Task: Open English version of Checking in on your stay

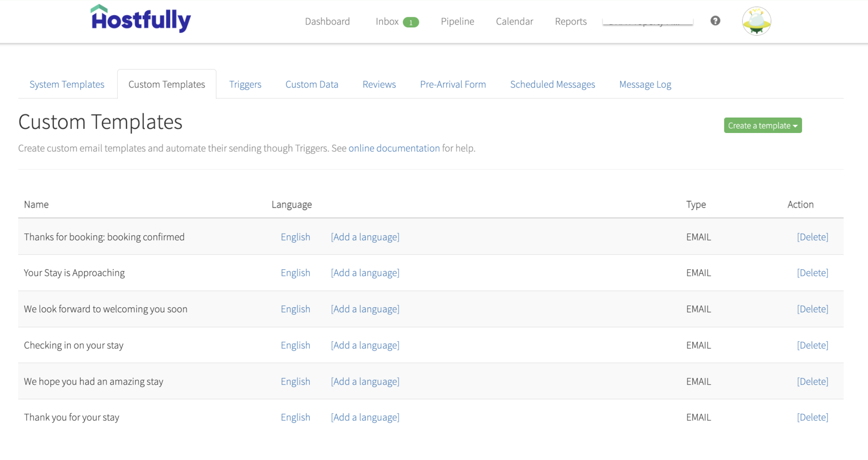Action: [295, 345]
